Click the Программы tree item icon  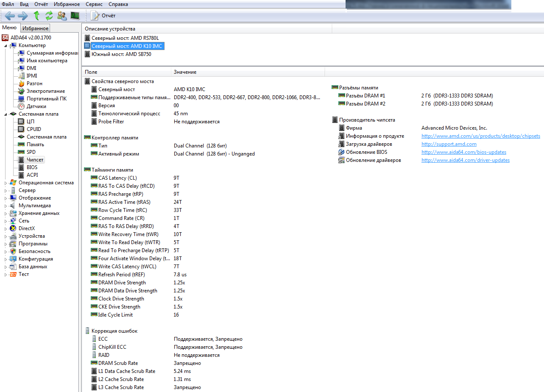tap(13, 244)
